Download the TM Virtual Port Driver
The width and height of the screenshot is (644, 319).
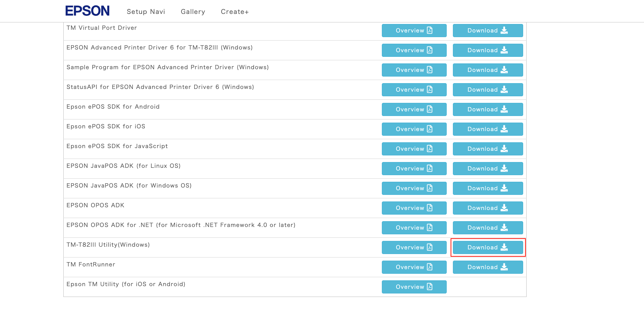tap(488, 31)
